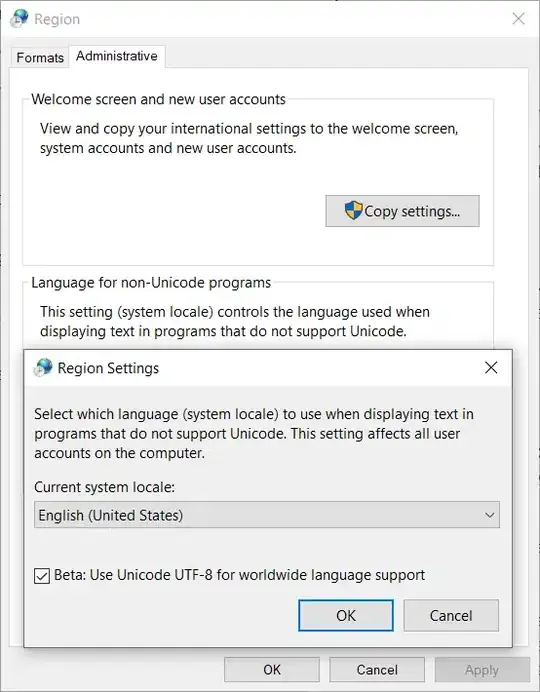Click the Region globe icon in title bar

coord(19,19)
